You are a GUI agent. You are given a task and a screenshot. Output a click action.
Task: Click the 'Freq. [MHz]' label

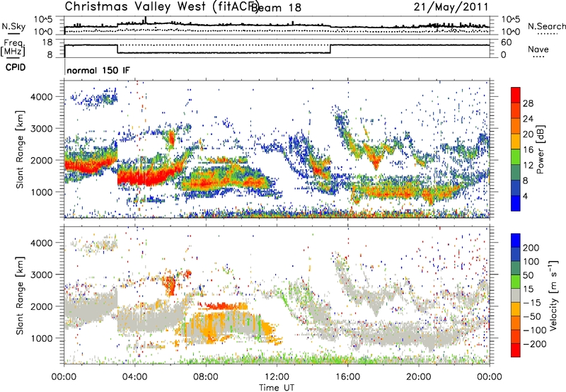tap(13, 48)
